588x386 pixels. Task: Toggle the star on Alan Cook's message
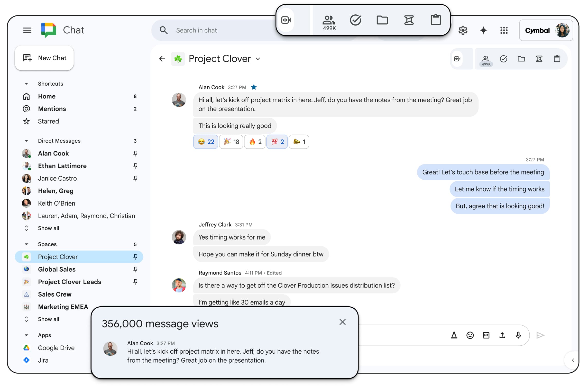pos(254,87)
